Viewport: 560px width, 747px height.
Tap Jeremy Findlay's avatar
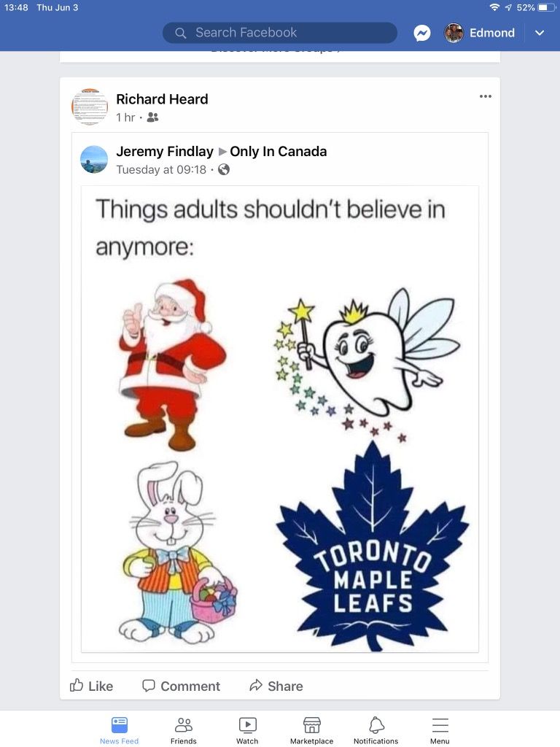[94, 159]
